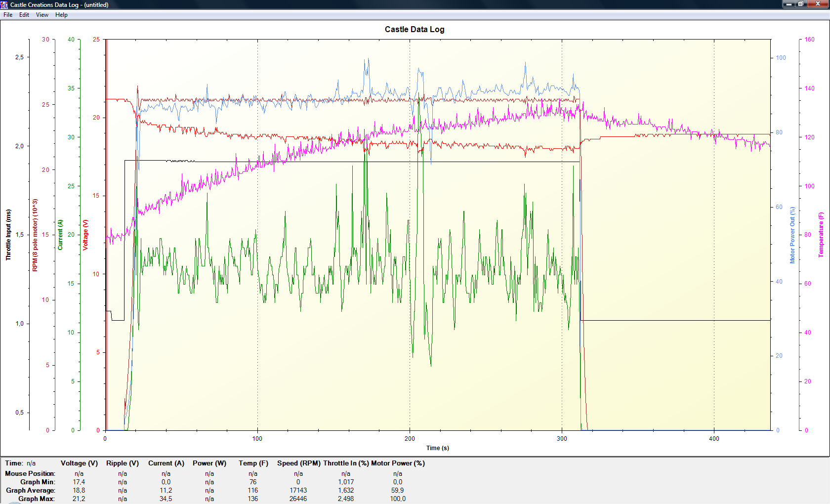The width and height of the screenshot is (830, 504).
Task: Click the Throttle In (%) column header
Action: tap(346, 463)
